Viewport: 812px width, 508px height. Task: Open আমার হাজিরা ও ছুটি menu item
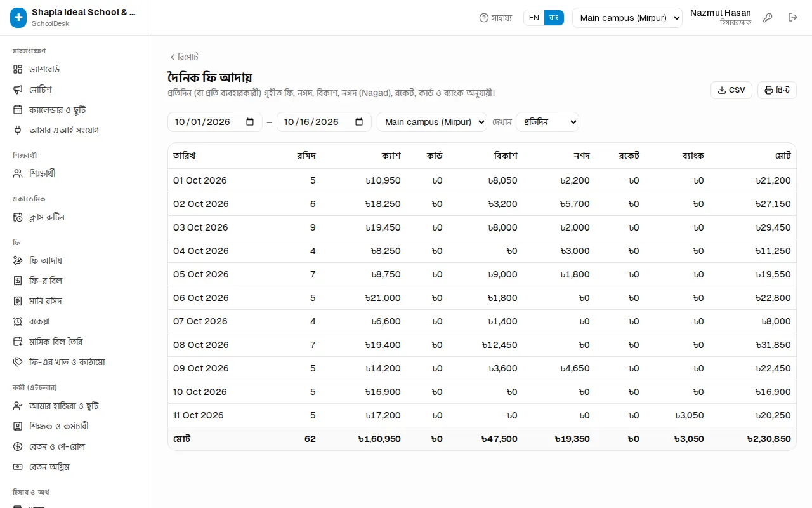76,406
